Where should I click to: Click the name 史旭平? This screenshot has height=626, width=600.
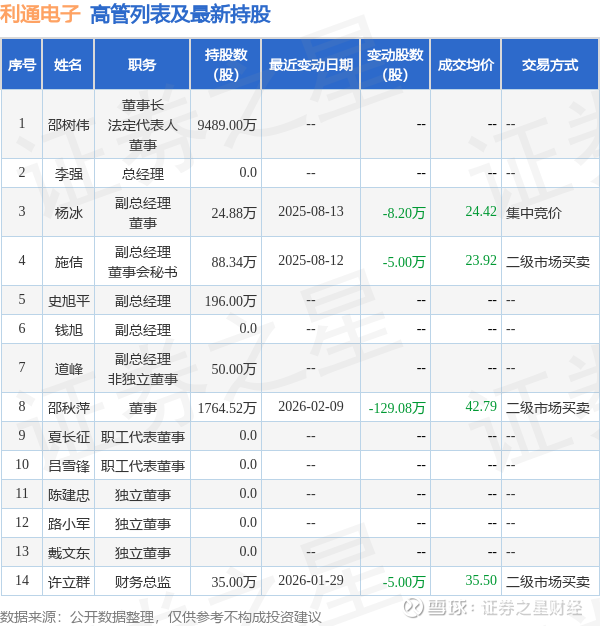[69, 301]
